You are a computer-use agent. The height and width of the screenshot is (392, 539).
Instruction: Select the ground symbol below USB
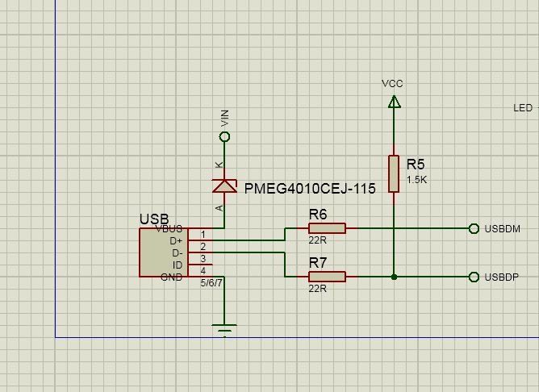pyautogui.click(x=224, y=329)
